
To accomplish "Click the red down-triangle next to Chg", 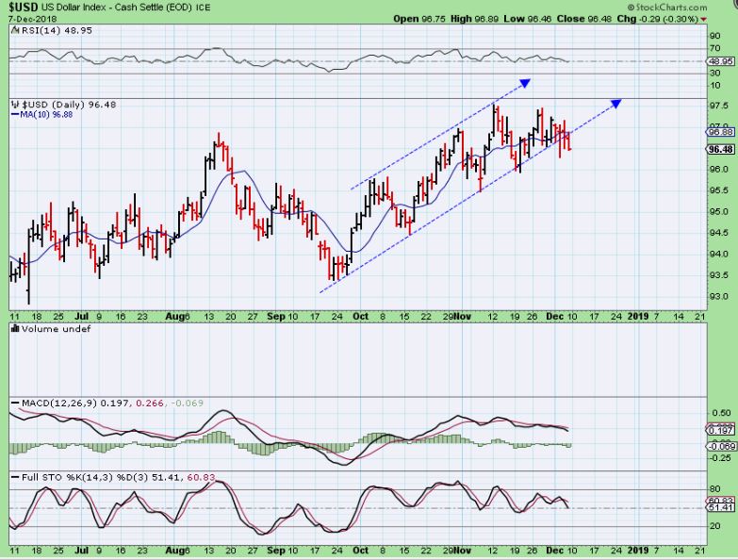I will 704,19.
